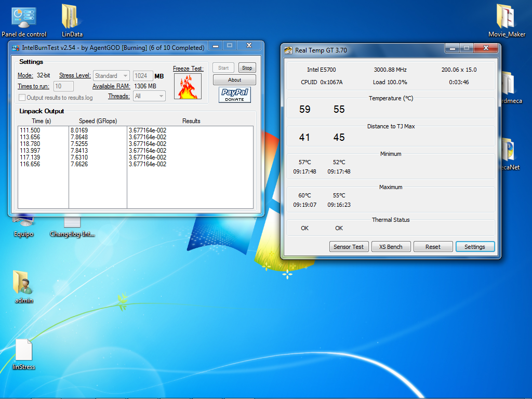
Task: Click the Times to run field
Action: pos(63,86)
